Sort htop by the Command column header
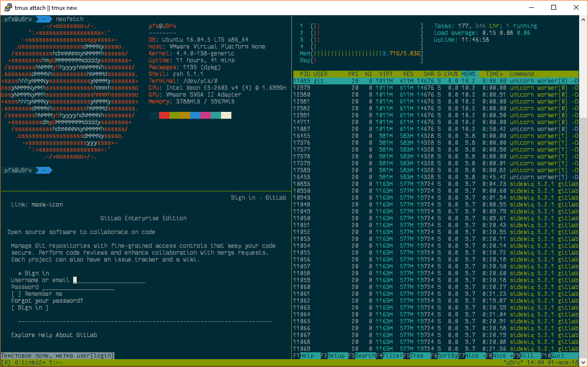The width and height of the screenshot is (588, 367). point(522,74)
